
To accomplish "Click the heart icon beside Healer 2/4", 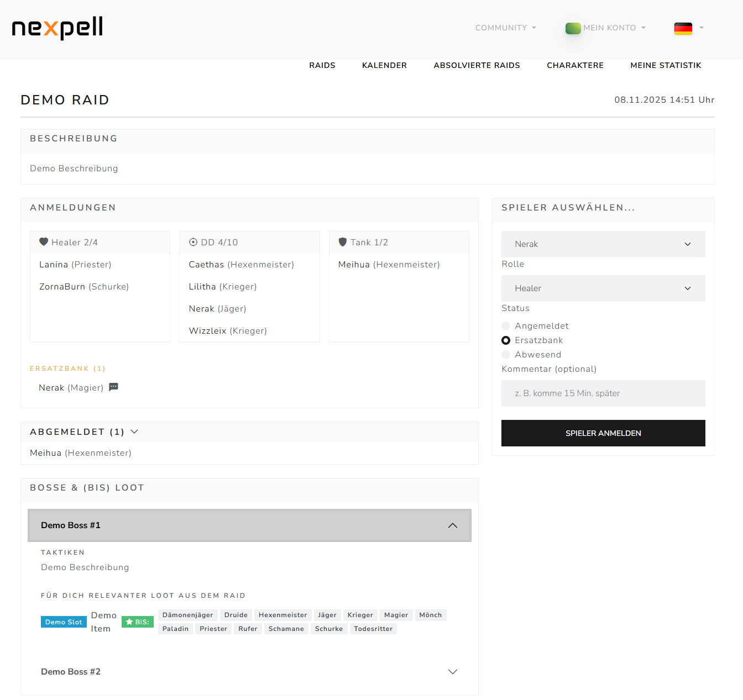I will 44,241.
